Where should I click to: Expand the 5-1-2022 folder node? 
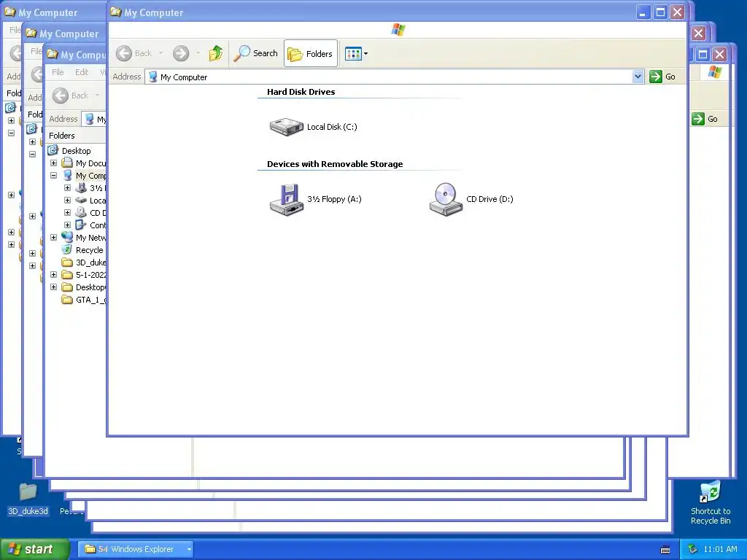pyautogui.click(x=53, y=275)
